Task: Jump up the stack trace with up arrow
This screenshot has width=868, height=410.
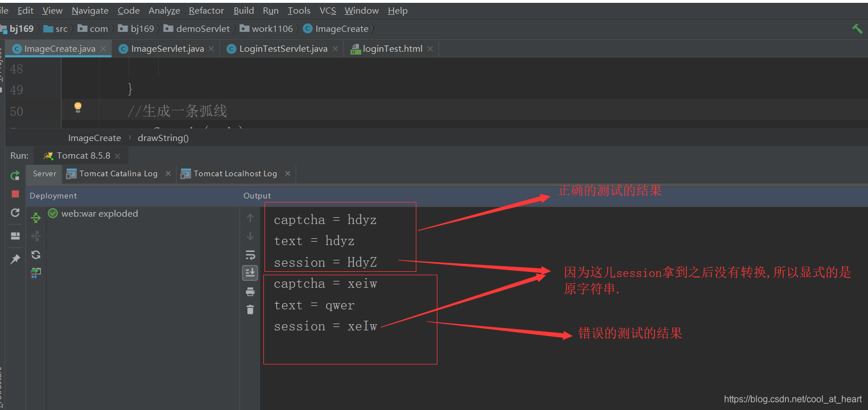Action: click(x=250, y=218)
